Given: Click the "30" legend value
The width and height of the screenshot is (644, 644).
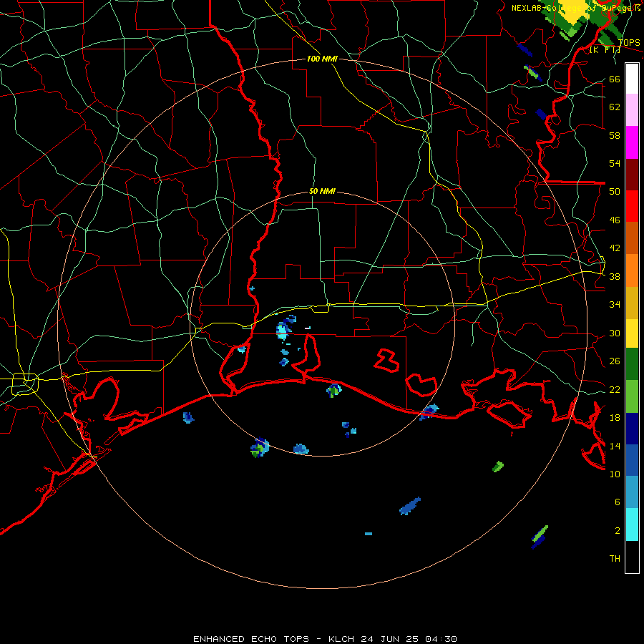Looking at the screenshot, I should click(x=615, y=333).
